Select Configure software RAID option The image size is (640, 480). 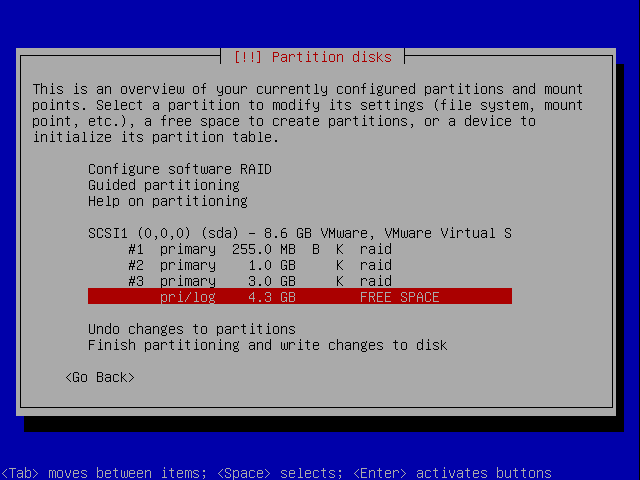click(x=180, y=169)
